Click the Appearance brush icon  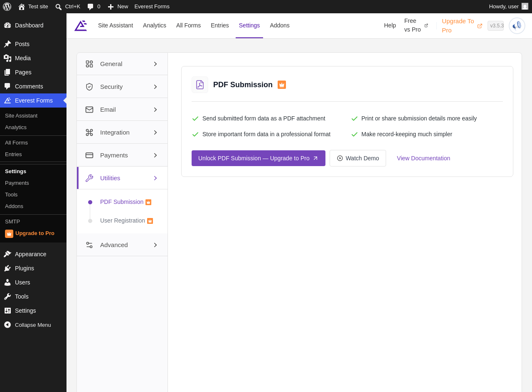point(7,254)
